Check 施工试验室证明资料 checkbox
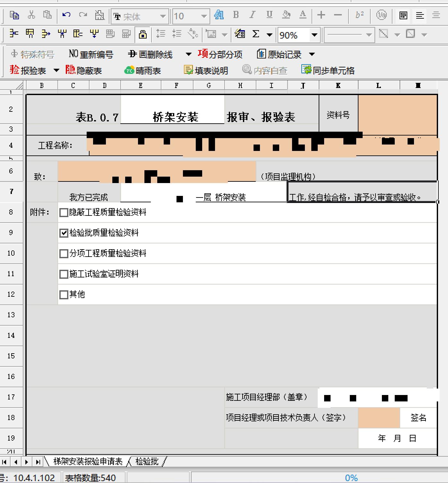This screenshot has height=483, width=448. [64, 274]
